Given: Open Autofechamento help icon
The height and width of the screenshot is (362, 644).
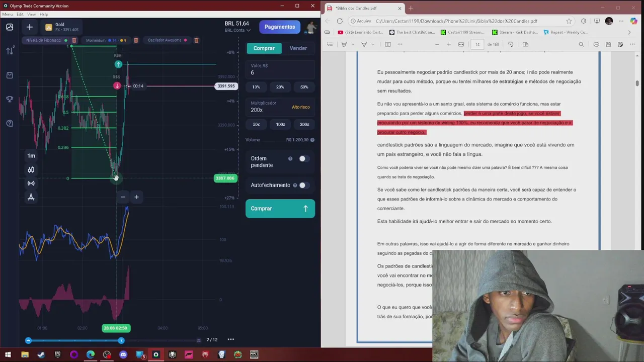Looking at the screenshot, I should pyautogui.click(x=295, y=185).
